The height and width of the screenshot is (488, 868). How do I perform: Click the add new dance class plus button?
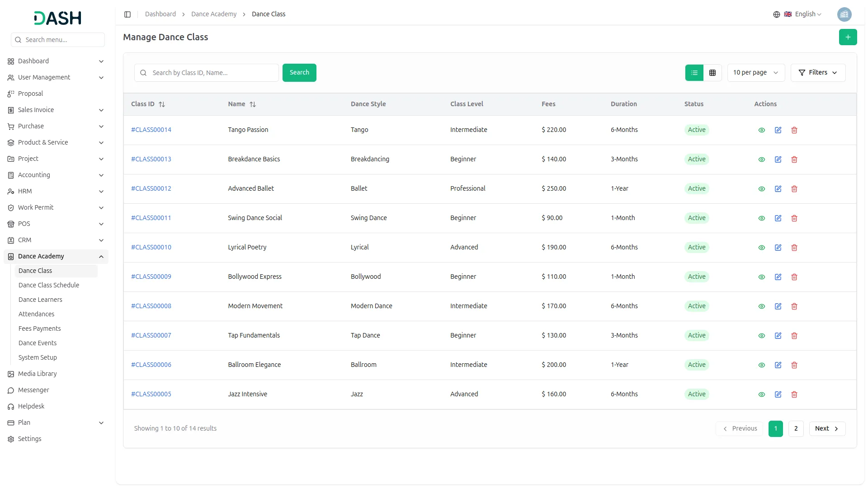pyautogui.click(x=848, y=37)
